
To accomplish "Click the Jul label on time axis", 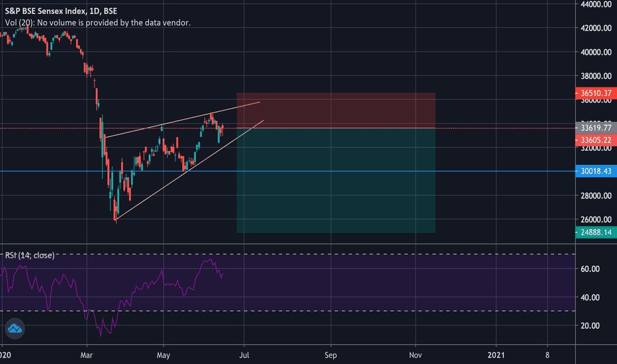I will coord(244,355).
